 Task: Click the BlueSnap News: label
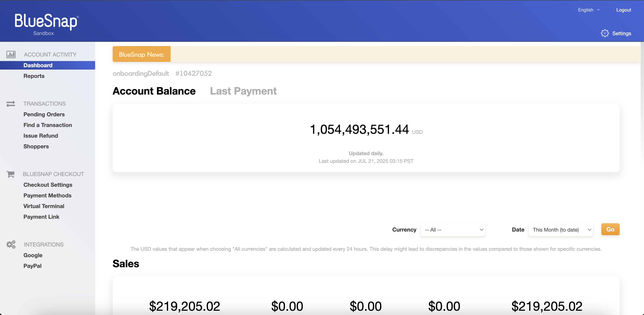pyautogui.click(x=141, y=54)
